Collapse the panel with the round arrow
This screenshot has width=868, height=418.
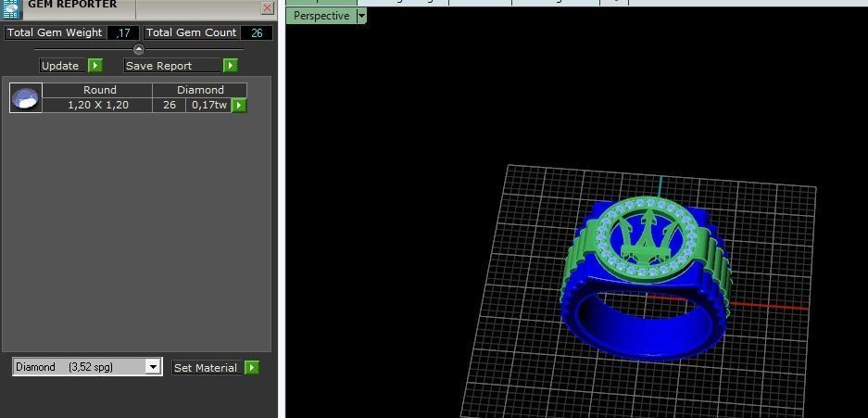click(x=139, y=49)
